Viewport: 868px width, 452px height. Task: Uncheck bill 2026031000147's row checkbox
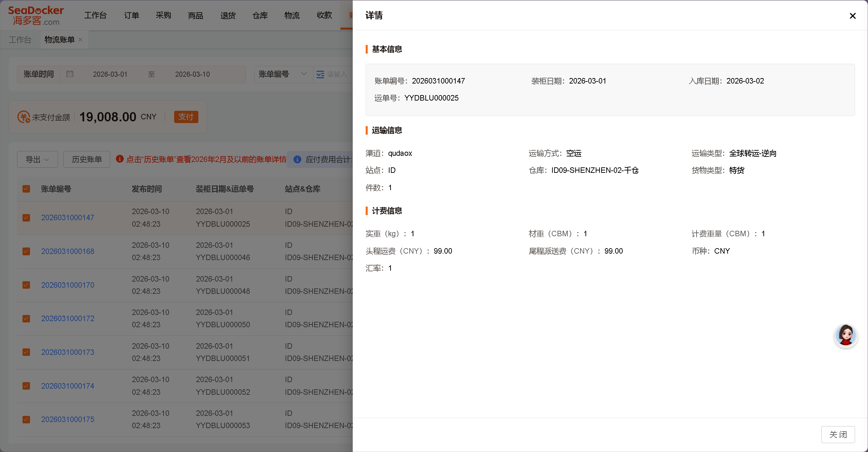pos(26,217)
